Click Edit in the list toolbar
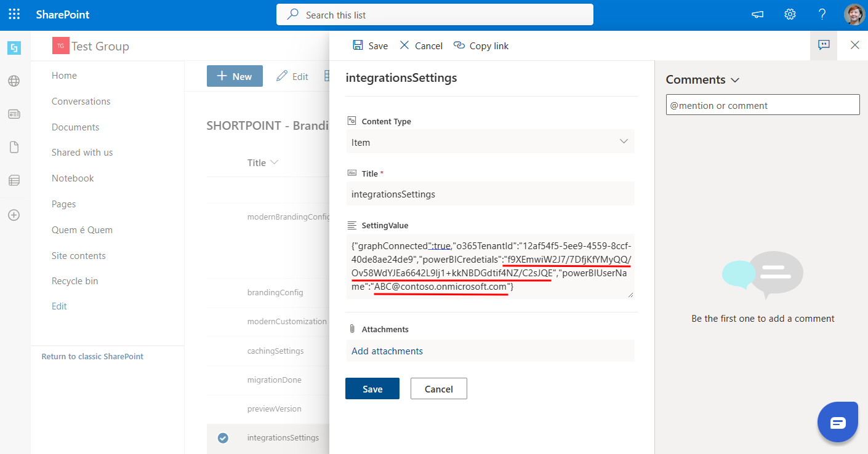This screenshot has height=454, width=868. 292,76
